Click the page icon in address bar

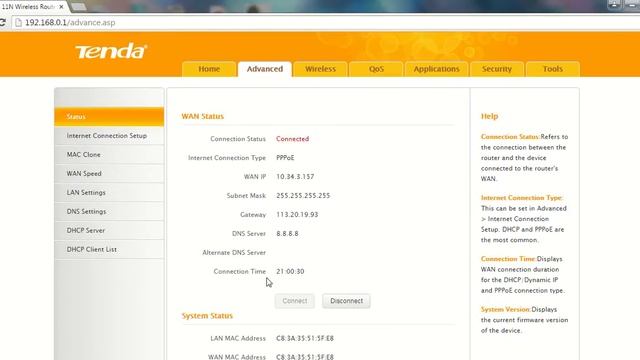pyautogui.click(x=18, y=22)
